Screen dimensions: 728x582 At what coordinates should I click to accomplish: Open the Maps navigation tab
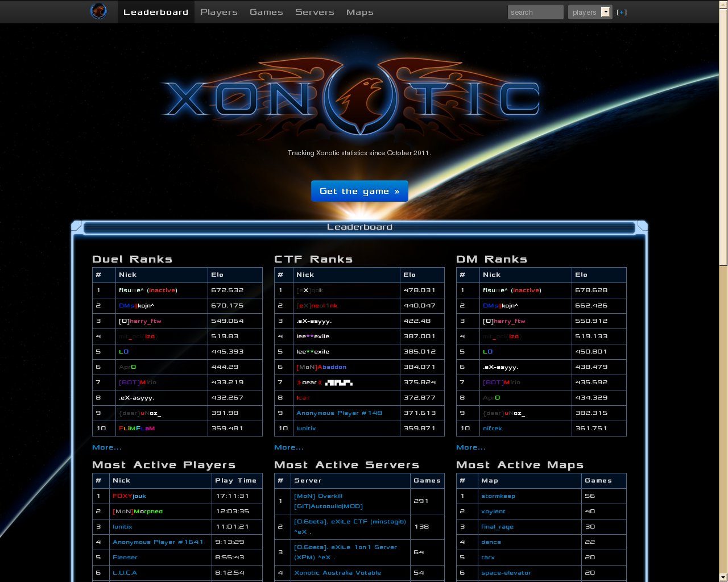click(359, 12)
